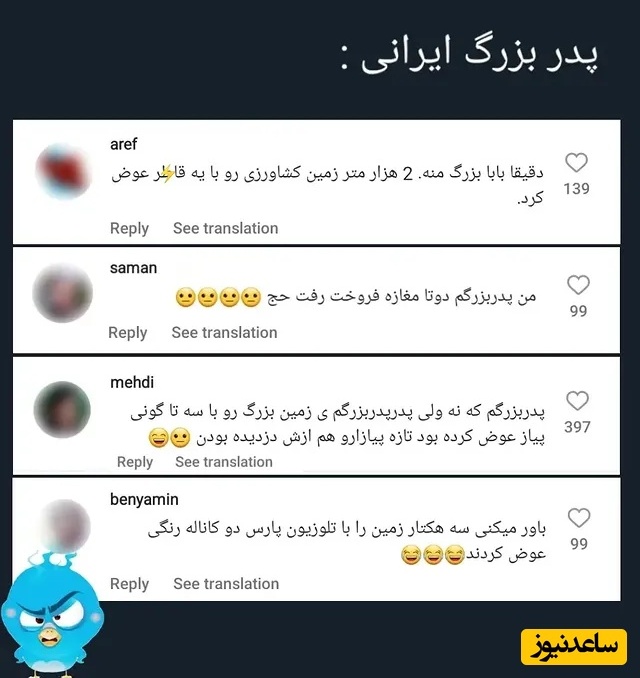640x678 pixels.
Task: Like saman's comment with heart icon
Action: 578,285
